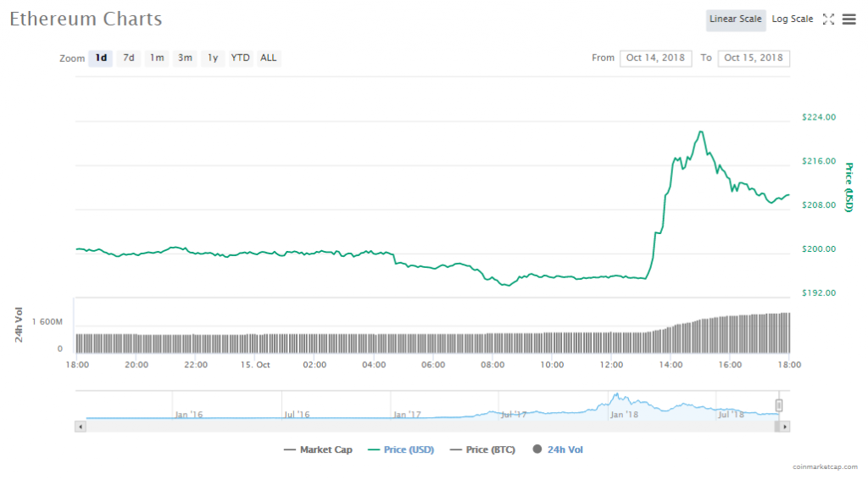Set zoom to 1m
The height and width of the screenshot is (480, 868).
(157, 59)
